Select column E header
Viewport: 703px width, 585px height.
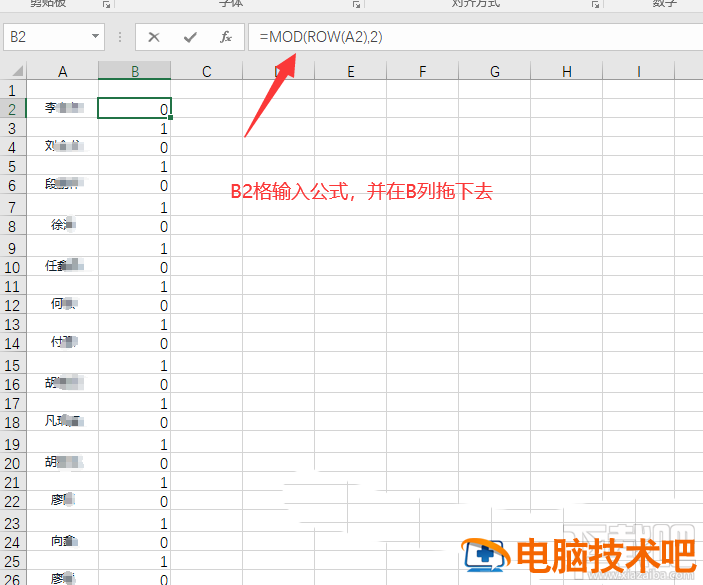[351, 71]
